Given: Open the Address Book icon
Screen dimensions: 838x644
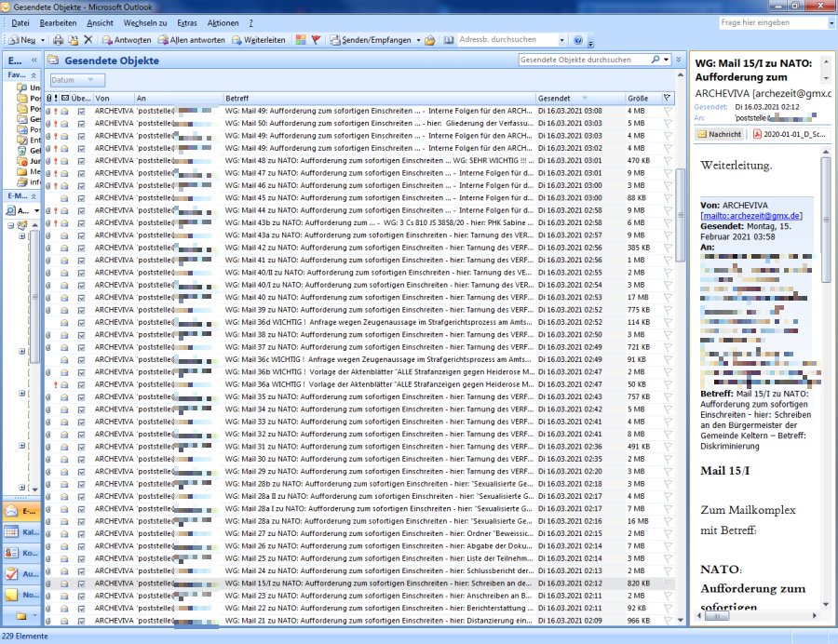Looking at the screenshot, I should [449, 40].
